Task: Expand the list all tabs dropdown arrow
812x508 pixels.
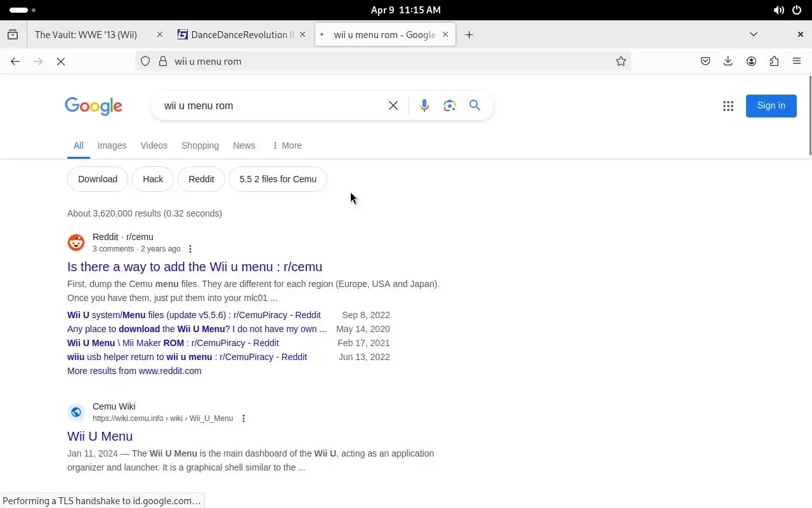Action: 754,35
